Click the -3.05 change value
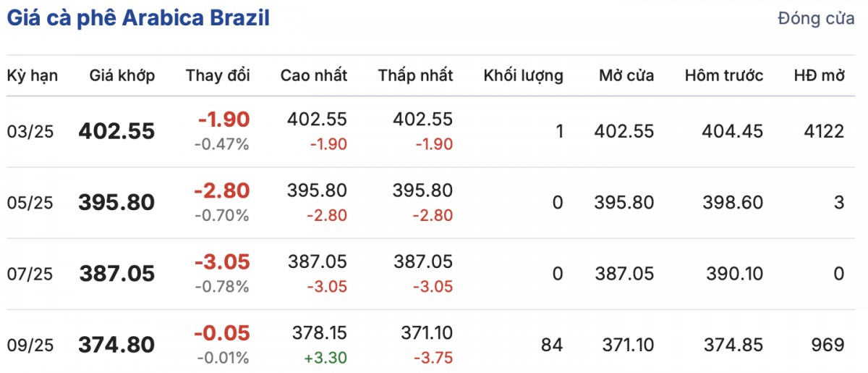 point(221,261)
